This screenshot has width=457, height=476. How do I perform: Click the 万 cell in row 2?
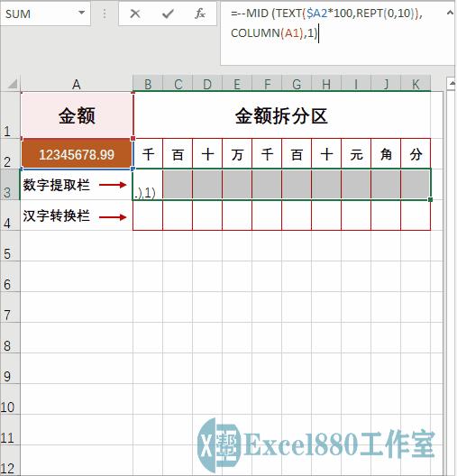pos(237,154)
